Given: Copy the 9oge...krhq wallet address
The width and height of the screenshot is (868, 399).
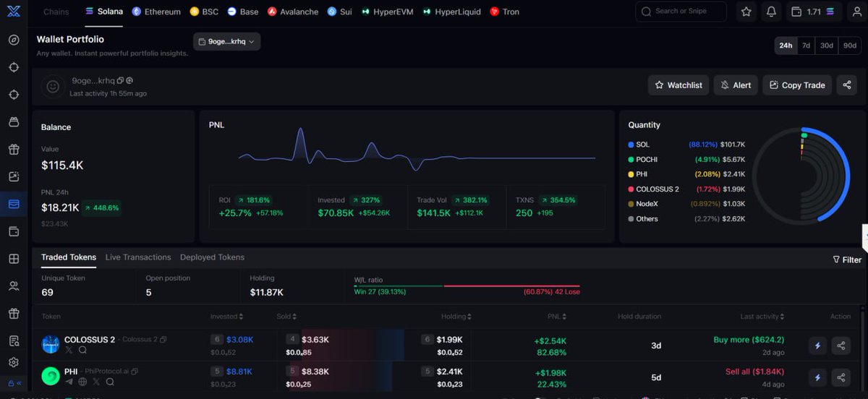Looking at the screenshot, I should pyautogui.click(x=120, y=80).
